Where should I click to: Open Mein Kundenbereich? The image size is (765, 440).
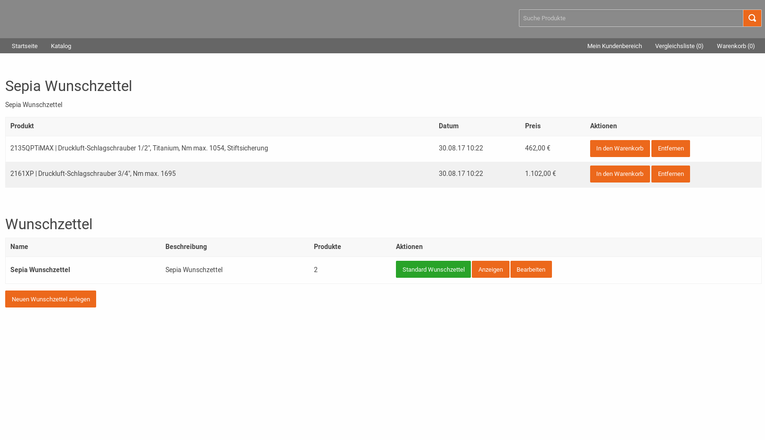pos(614,46)
